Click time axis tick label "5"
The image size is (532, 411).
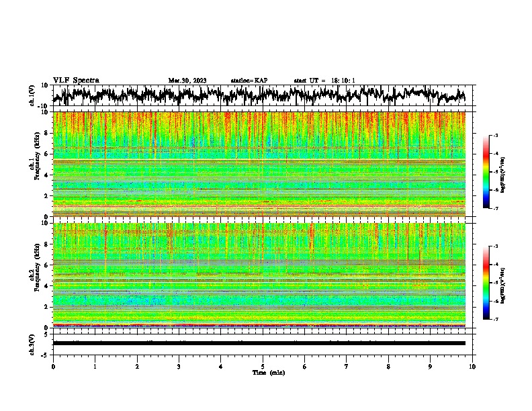263,367
